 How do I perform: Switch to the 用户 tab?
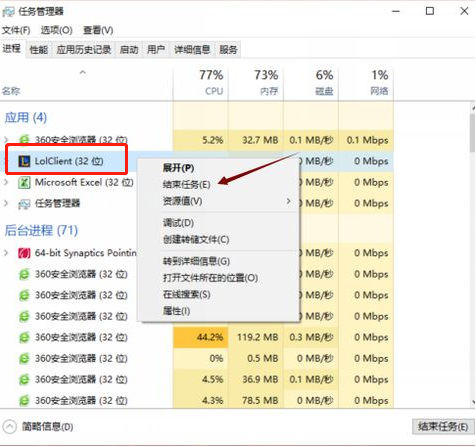156,50
